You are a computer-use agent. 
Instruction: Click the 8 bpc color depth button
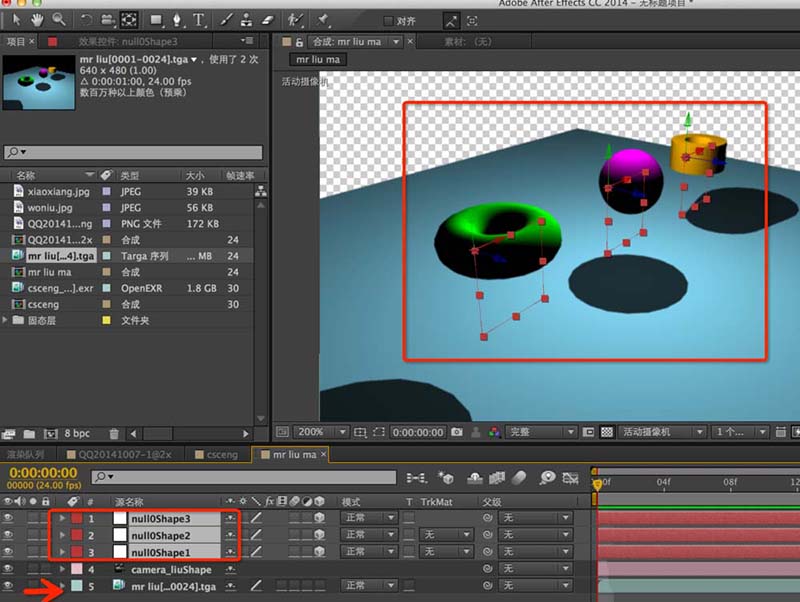click(78, 434)
